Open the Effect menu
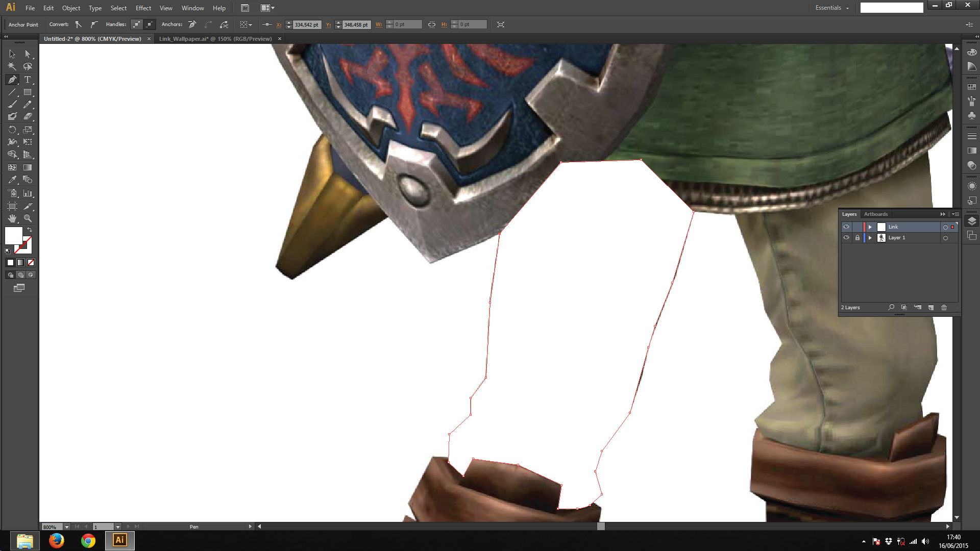The height and width of the screenshot is (551, 980). [143, 8]
